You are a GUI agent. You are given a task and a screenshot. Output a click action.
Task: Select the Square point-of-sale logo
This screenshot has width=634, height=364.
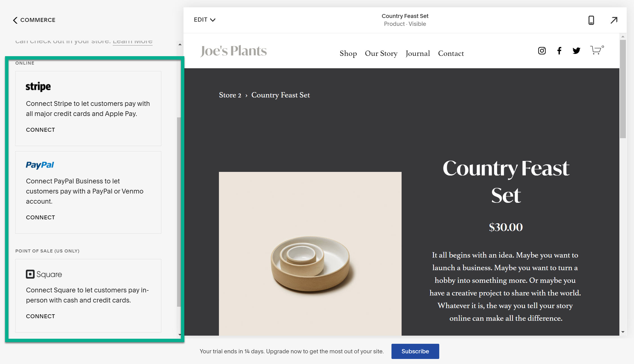44,274
